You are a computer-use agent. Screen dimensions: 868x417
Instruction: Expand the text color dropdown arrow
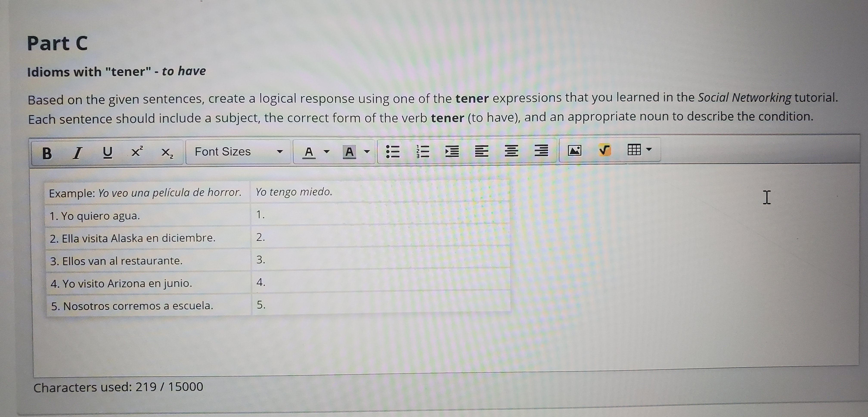(x=326, y=151)
